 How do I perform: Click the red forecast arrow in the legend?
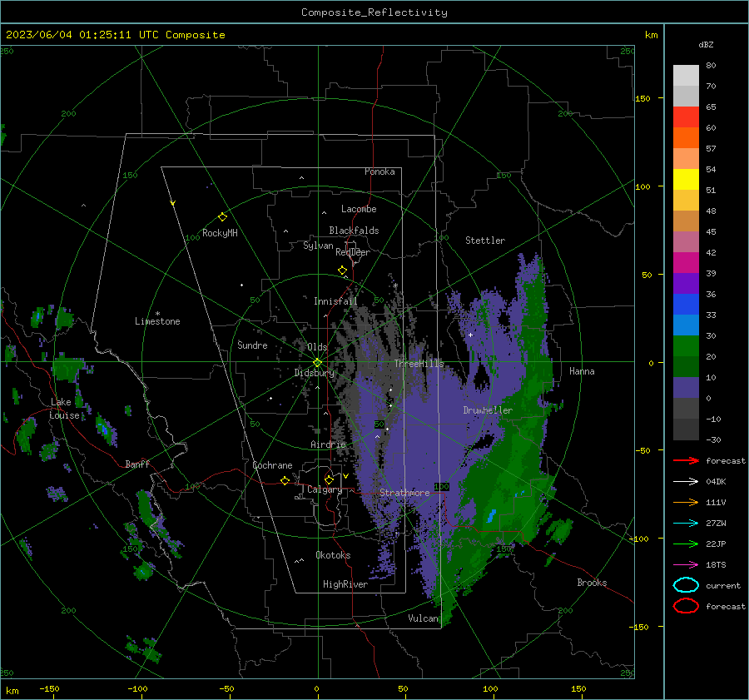pyautogui.click(x=686, y=460)
